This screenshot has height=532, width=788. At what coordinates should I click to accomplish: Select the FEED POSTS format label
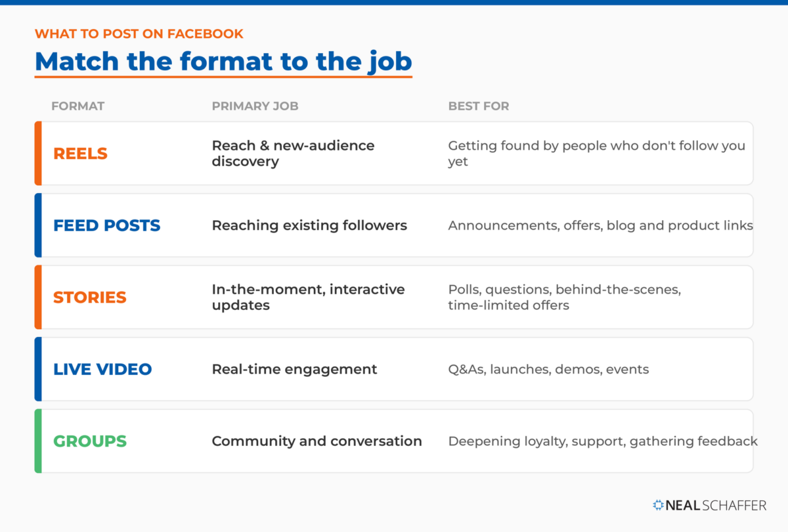107,225
